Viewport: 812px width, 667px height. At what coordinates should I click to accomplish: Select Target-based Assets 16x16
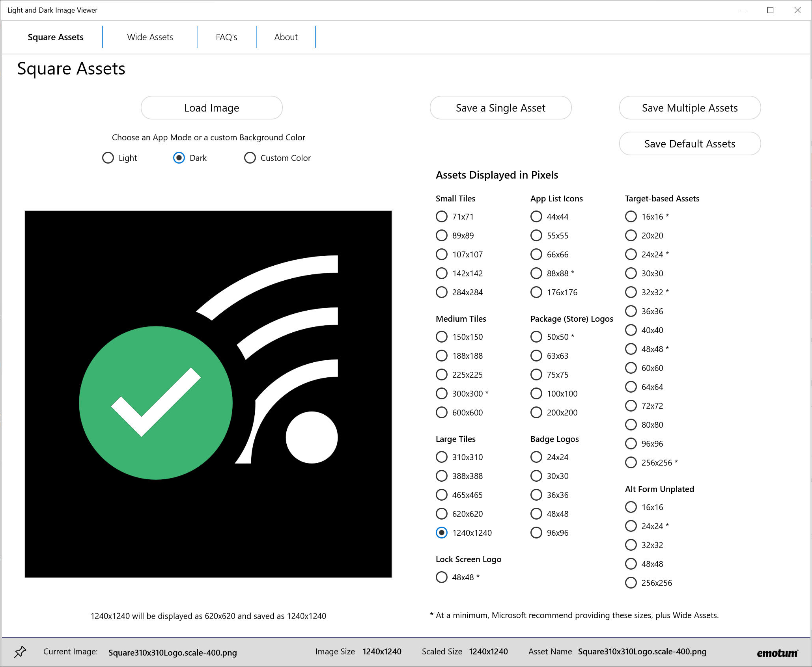click(x=647, y=216)
